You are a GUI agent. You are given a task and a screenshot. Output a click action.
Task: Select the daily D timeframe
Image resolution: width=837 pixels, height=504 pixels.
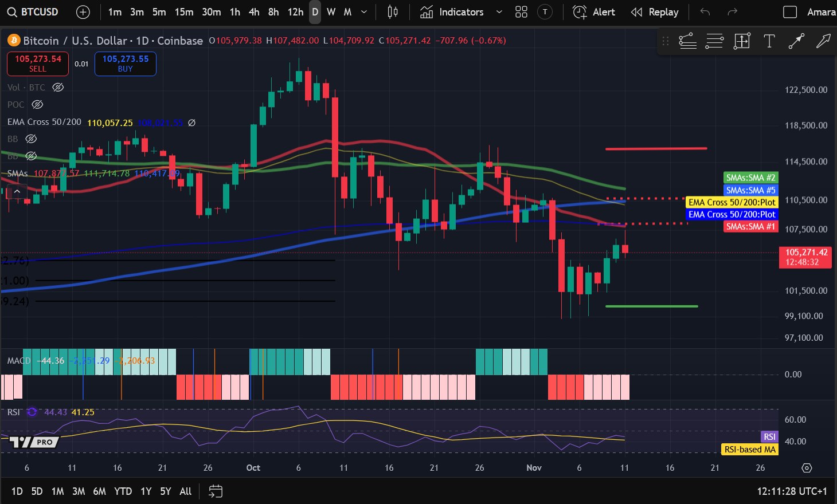click(315, 12)
